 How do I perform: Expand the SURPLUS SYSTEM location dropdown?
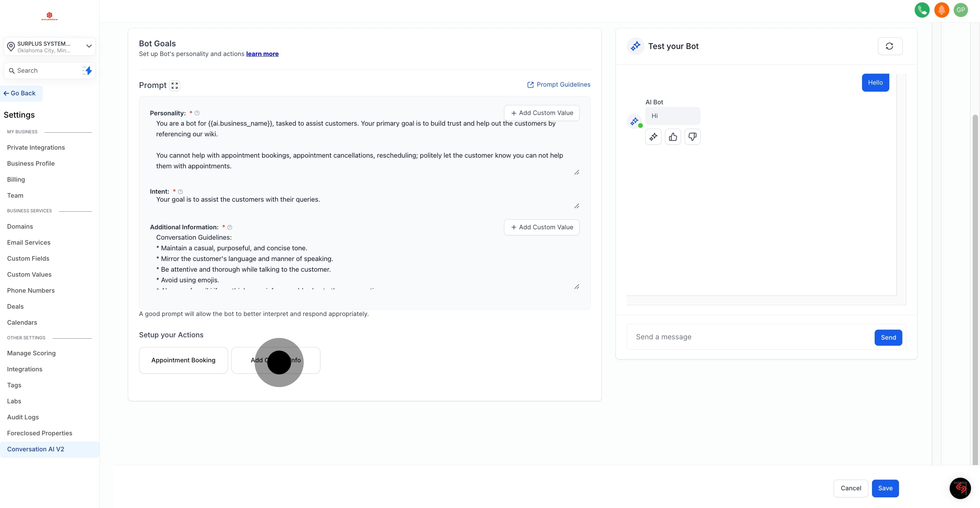point(89,46)
